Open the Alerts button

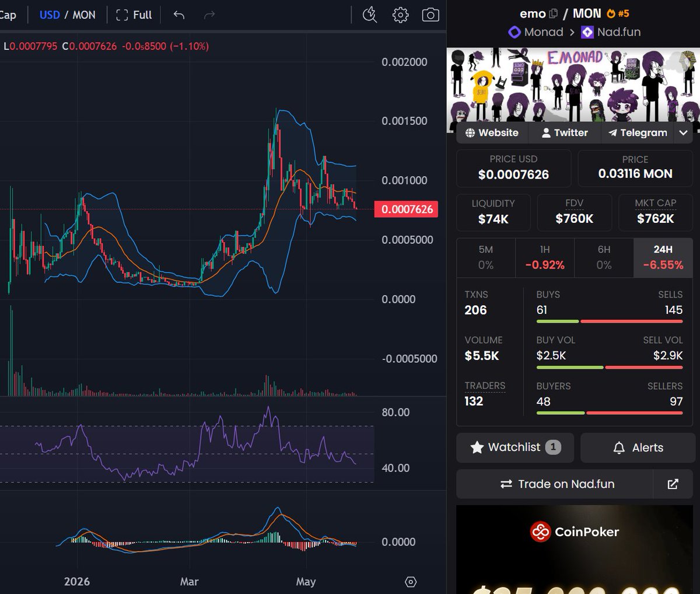(x=638, y=448)
